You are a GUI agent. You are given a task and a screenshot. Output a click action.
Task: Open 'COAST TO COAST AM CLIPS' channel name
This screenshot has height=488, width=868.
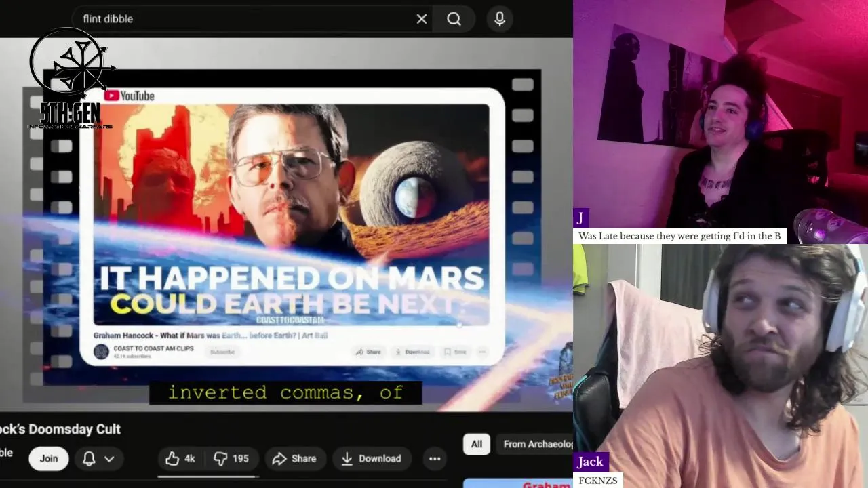[x=153, y=348]
